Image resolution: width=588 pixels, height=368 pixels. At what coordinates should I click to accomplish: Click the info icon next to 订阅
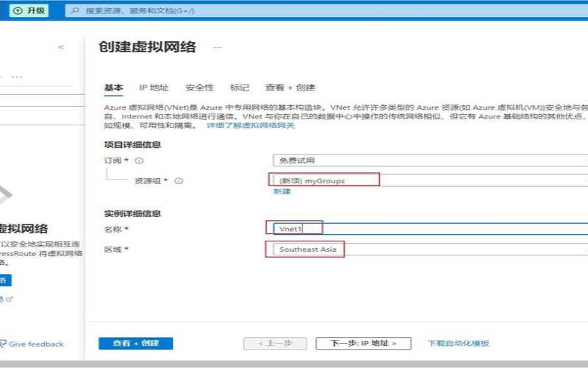point(139,160)
